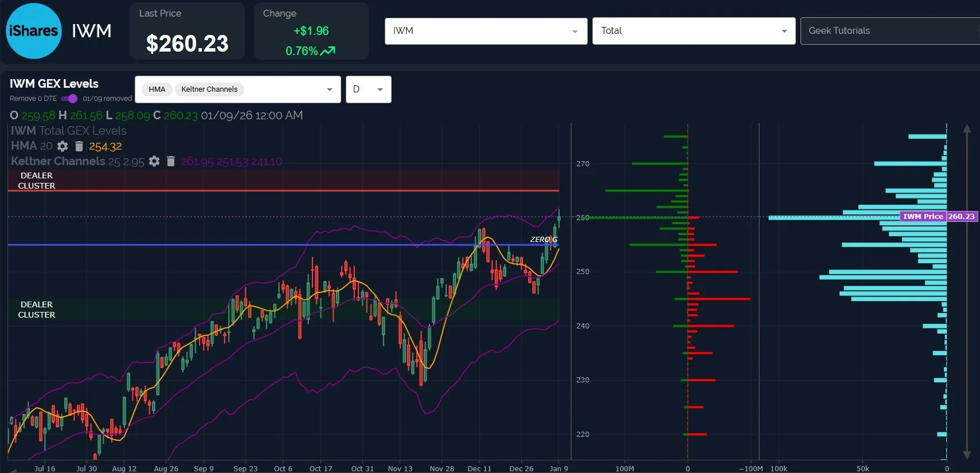980x473 pixels.
Task: Click the IWM Price 260.23 label
Action: click(939, 217)
